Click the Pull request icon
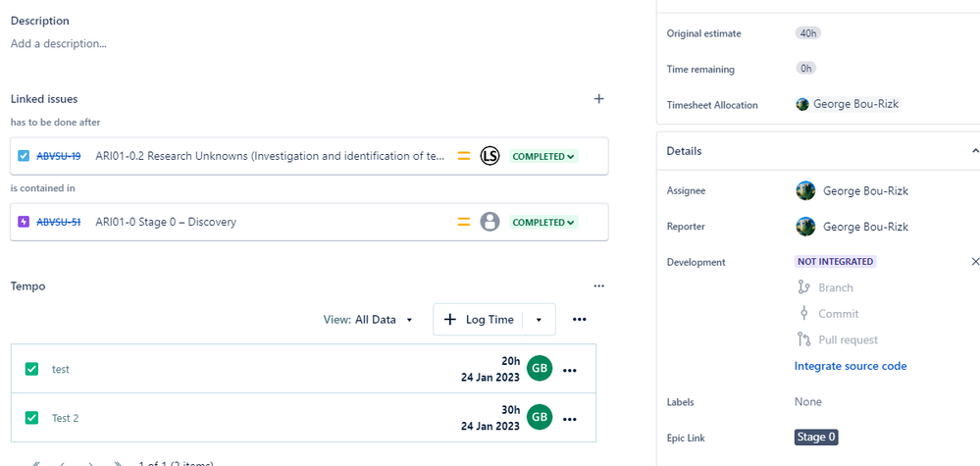This screenshot has height=466, width=980. coord(803,339)
